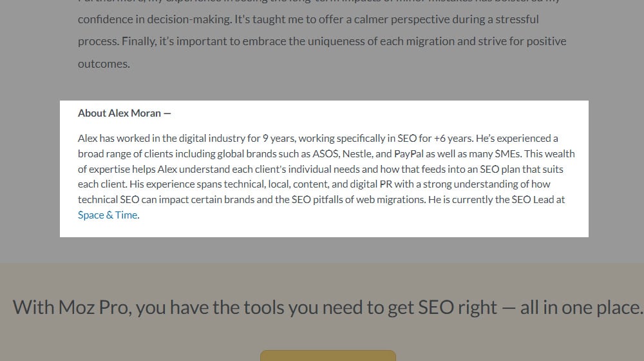Open the Space & Time link
Viewport: 644px width, 361px height.
108,215
